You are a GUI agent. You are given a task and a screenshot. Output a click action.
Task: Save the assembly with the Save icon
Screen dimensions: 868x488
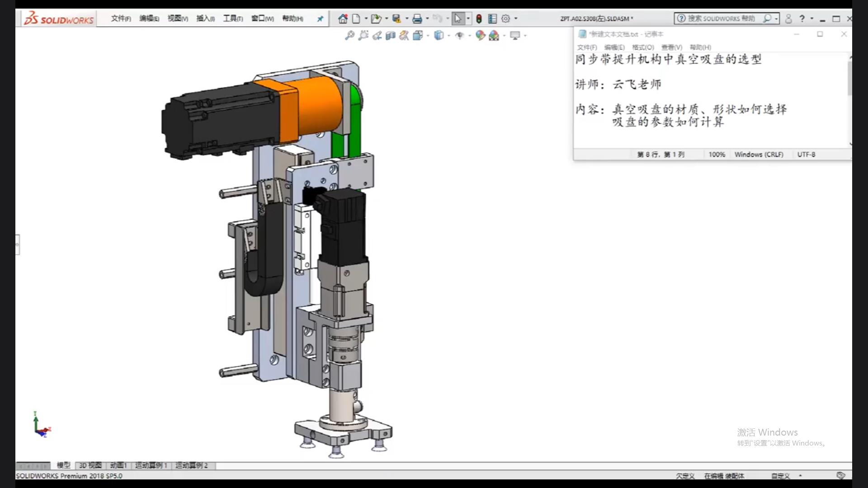tap(396, 19)
